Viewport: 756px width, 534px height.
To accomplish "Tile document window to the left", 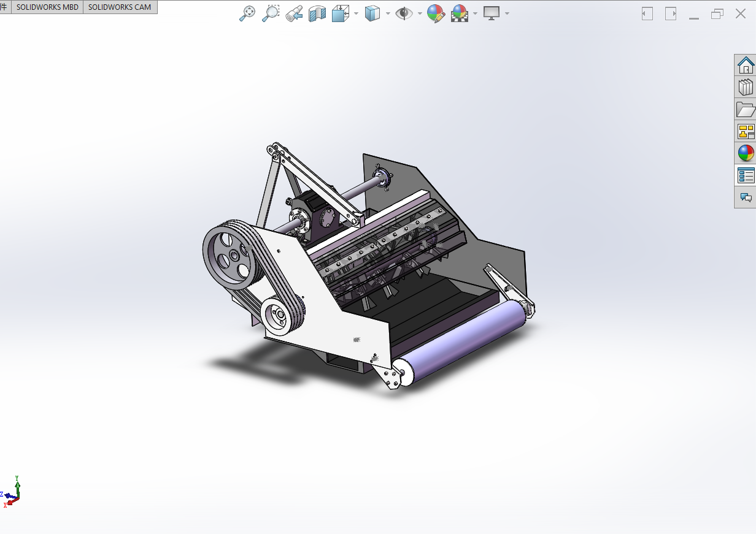I will tap(647, 13).
